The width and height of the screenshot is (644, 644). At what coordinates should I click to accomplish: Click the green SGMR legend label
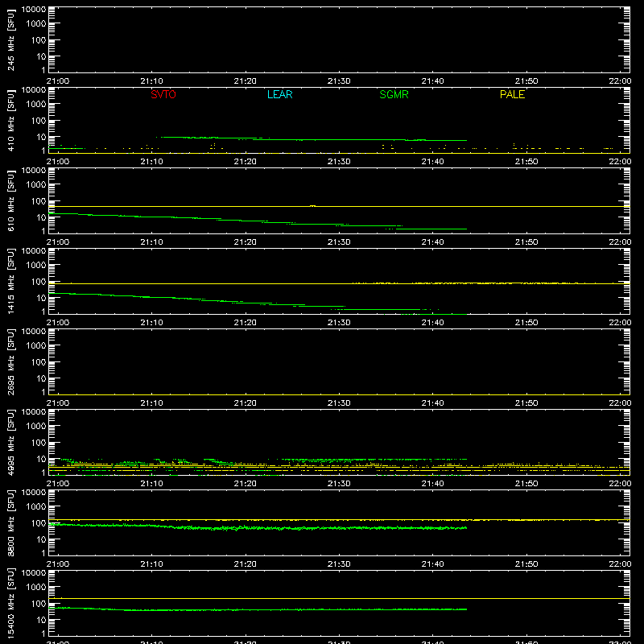tap(394, 94)
